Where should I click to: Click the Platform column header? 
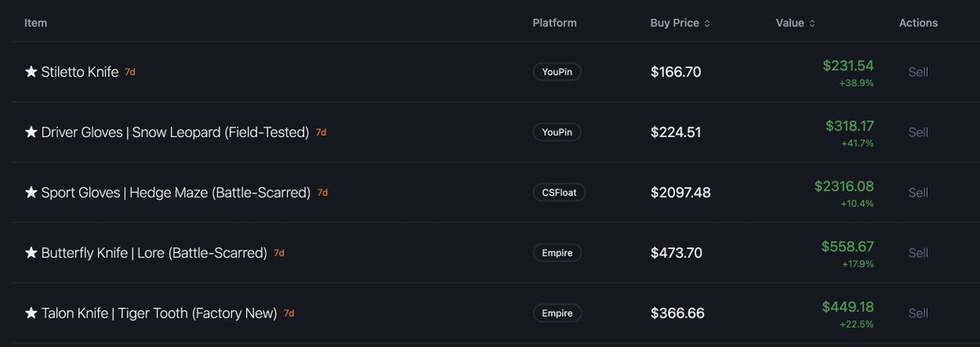click(554, 23)
